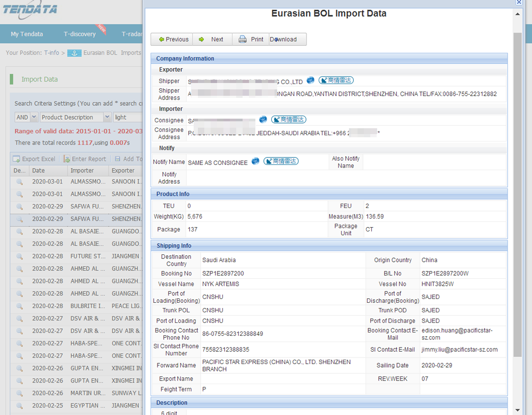Click the Enter Report toolbar icon
Screen dimensions: 532x415
tap(67, 159)
